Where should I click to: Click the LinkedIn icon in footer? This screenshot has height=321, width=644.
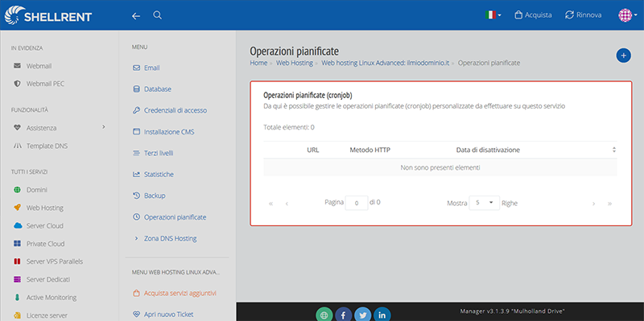[382, 315]
